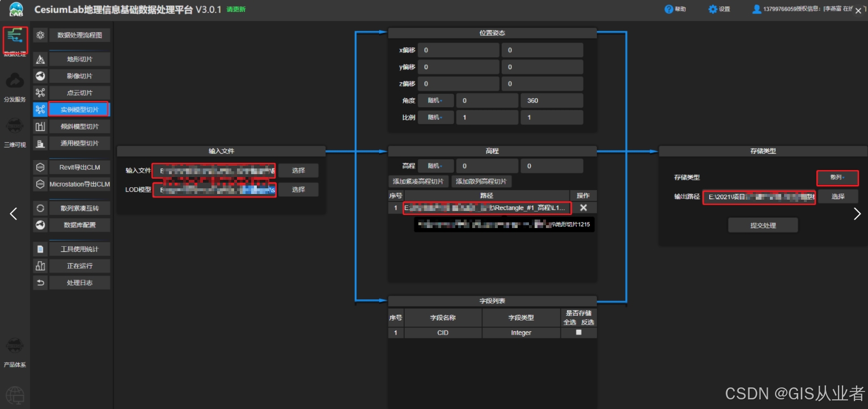Open the 存储类型 散列 dropdown
This screenshot has height=409, width=868.
[x=837, y=178]
